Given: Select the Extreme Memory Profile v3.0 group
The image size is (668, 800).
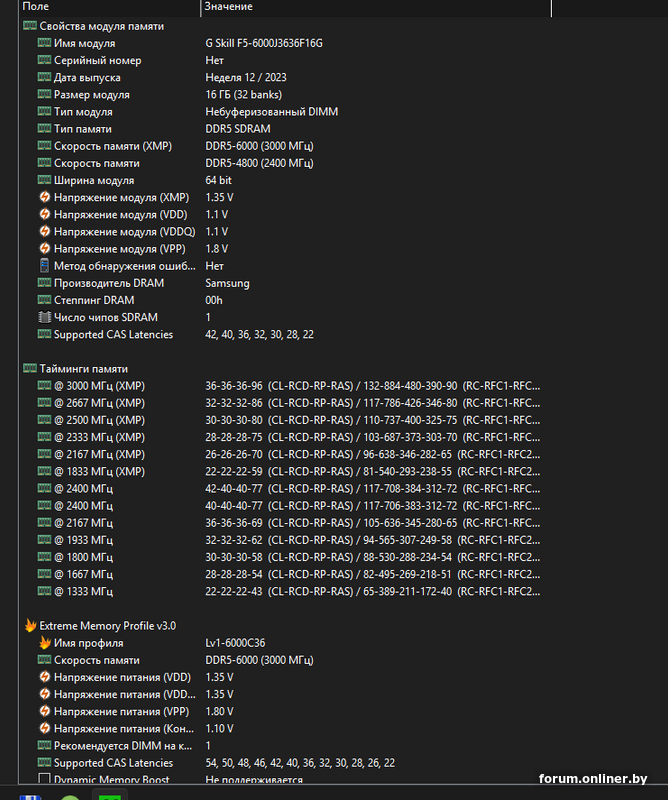Looking at the screenshot, I should click(x=107, y=626).
